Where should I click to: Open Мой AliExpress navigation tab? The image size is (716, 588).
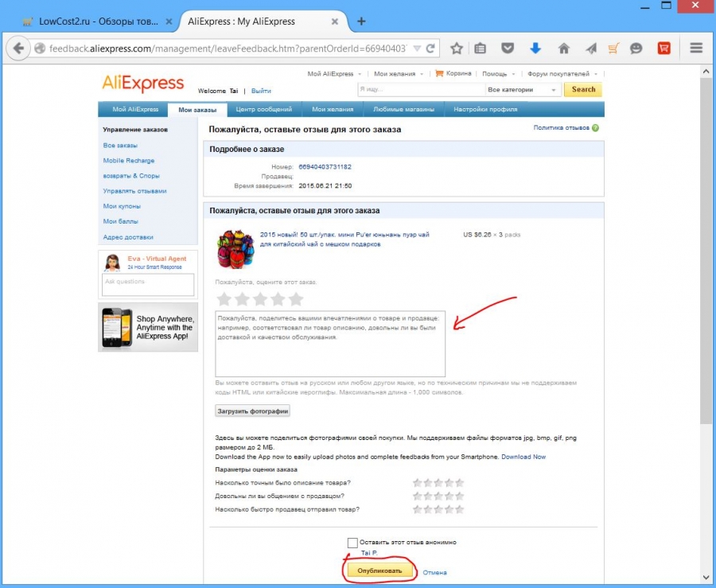tap(135, 109)
